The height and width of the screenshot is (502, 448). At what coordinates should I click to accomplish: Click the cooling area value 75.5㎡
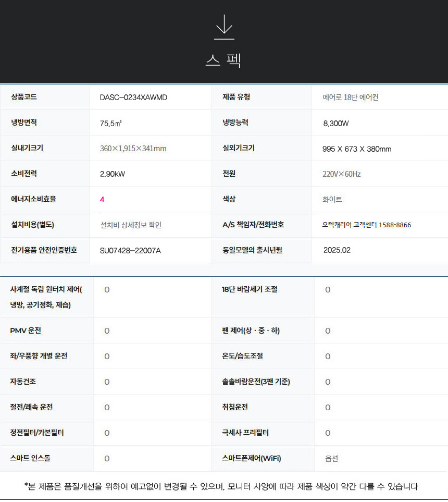pos(111,124)
